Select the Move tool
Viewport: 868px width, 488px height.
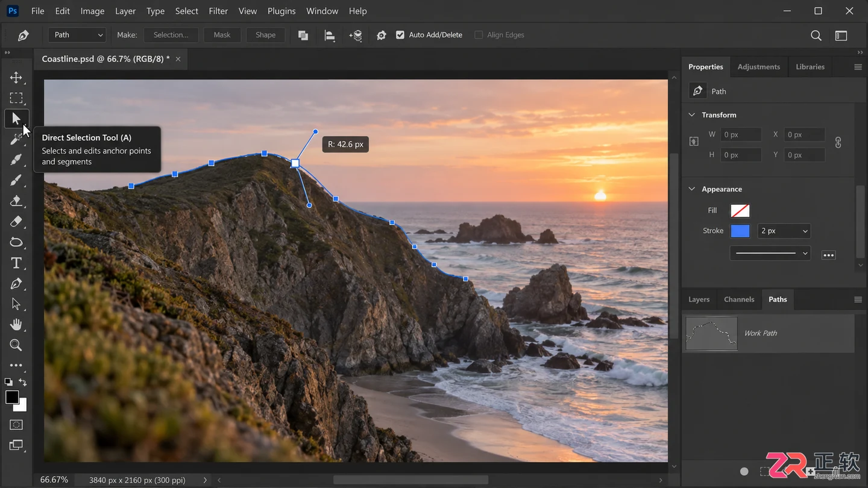click(x=16, y=77)
